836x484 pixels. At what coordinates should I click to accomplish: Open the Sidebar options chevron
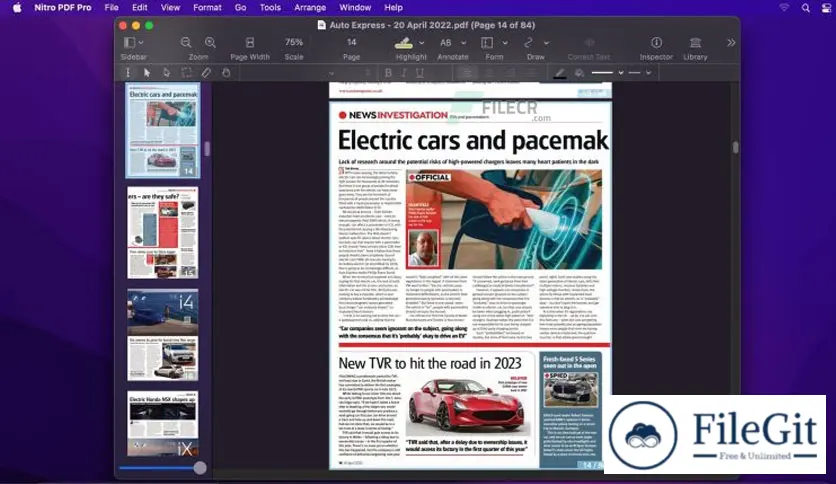pyautogui.click(x=141, y=42)
